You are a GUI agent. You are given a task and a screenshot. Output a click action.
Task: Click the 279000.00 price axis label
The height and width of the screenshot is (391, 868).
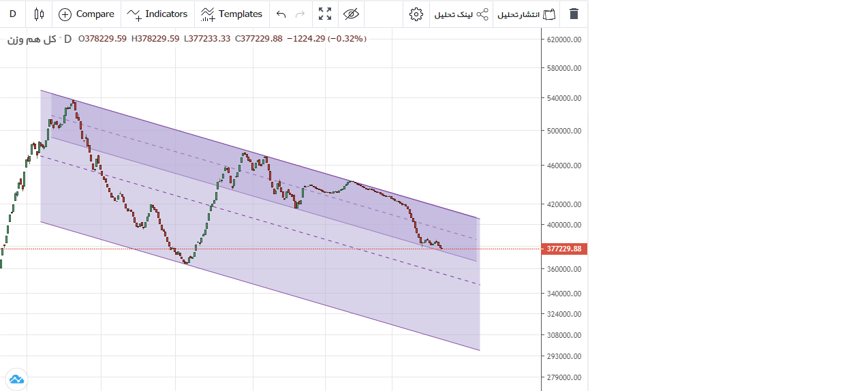tap(564, 377)
